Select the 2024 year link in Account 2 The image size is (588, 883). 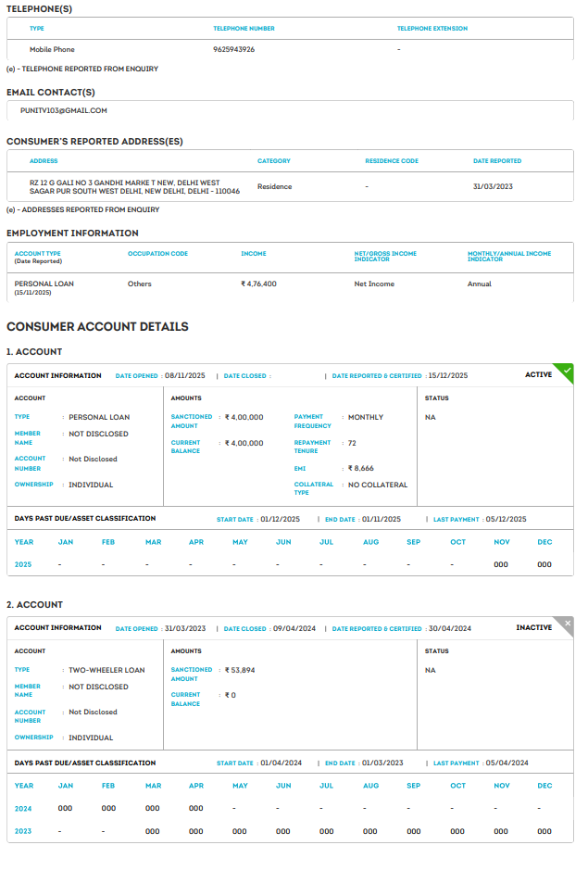pos(23,808)
